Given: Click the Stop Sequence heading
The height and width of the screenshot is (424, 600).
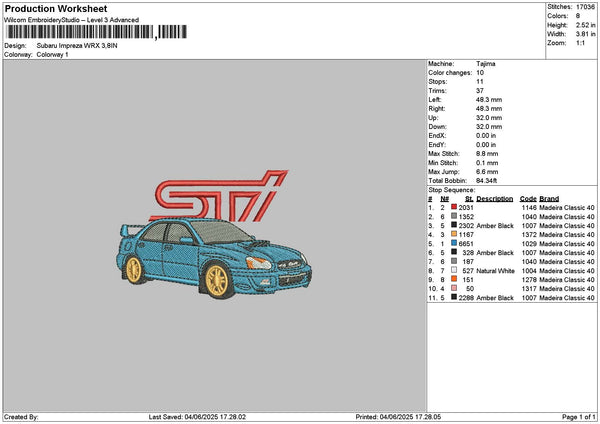Looking at the screenshot, I should [x=452, y=190].
